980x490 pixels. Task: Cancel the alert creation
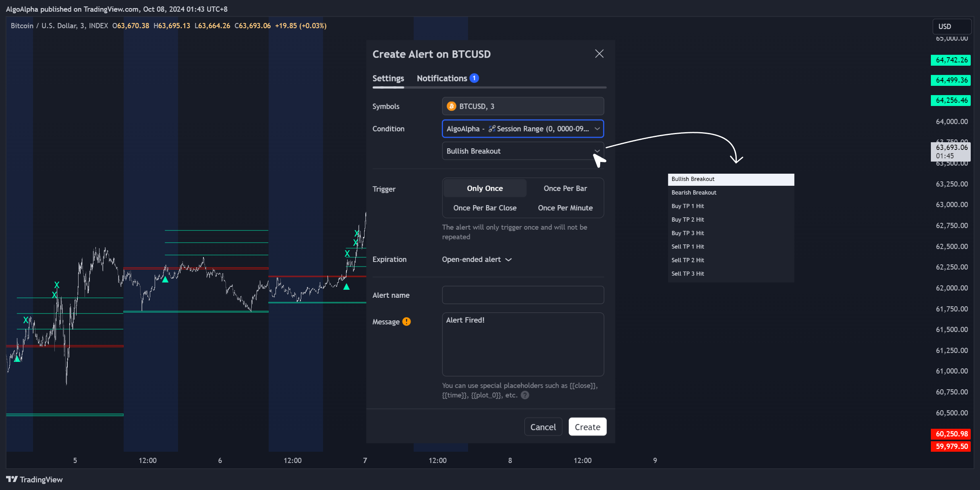pos(543,427)
